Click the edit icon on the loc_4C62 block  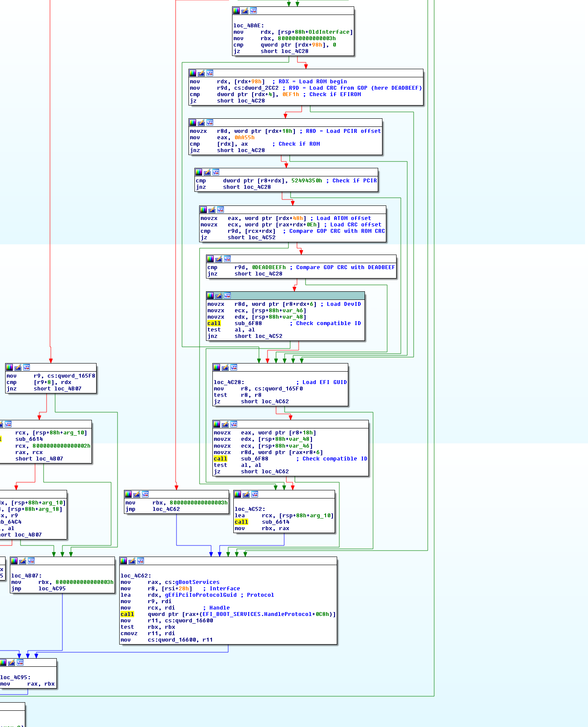pyautogui.click(x=132, y=561)
